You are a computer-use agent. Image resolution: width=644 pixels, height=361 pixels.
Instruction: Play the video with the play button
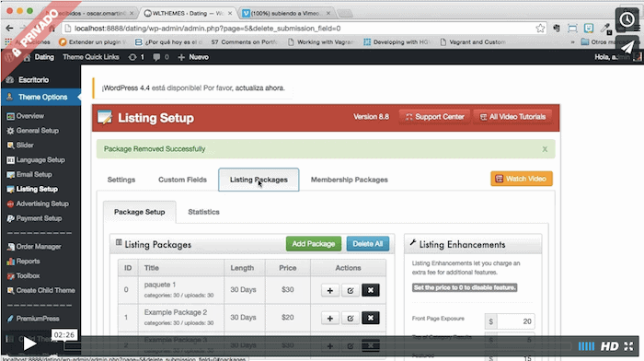[x=29, y=344]
